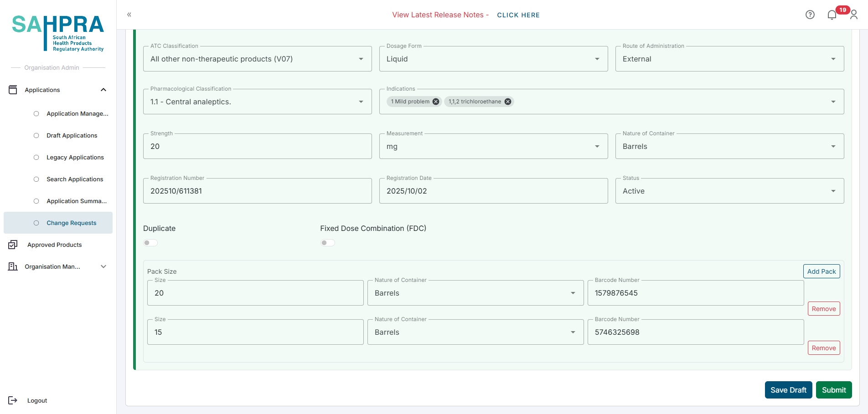Open the help question mark icon
Image resolution: width=868 pixels, height=414 pixels.
pos(810,15)
